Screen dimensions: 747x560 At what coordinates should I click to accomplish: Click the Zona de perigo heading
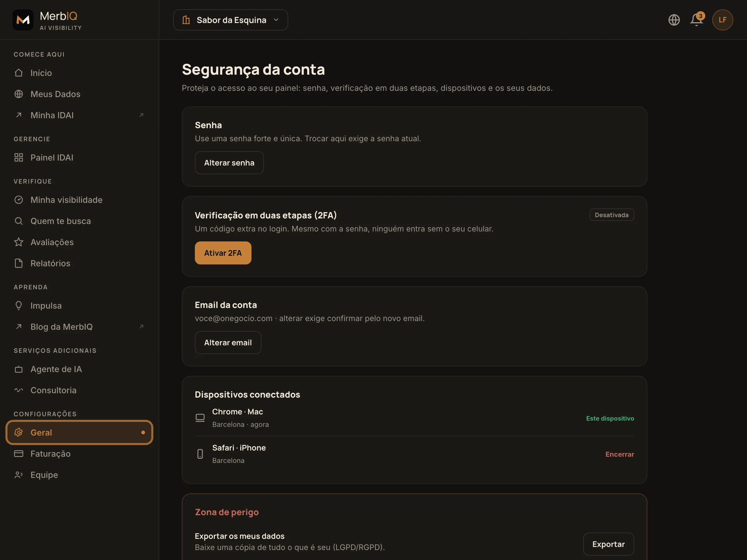[x=227, y=512]
